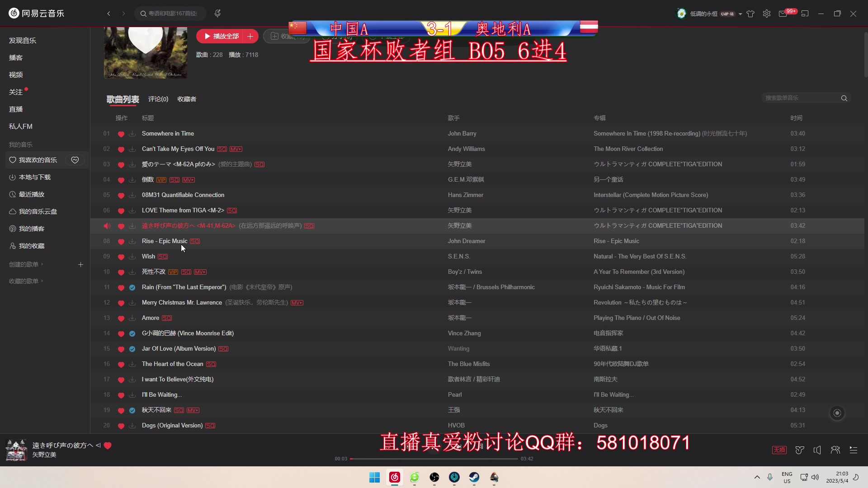Switch to mini player mode icon
The image size is (868, 488).
(x=805, y=14)
